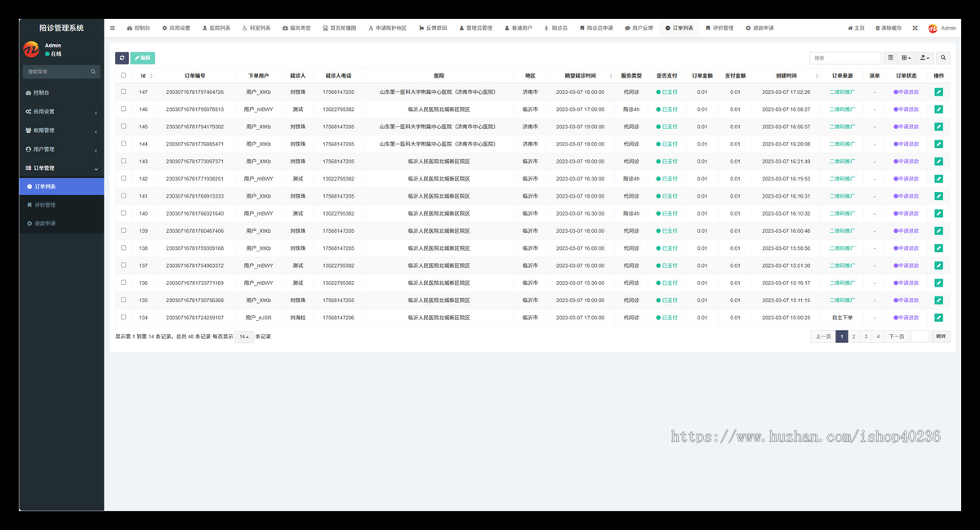Viewport: 980px width, 530px height.
Task: Click the edit pencil icon for order 147
Action: pyautogui.click(x=938, y=92)
